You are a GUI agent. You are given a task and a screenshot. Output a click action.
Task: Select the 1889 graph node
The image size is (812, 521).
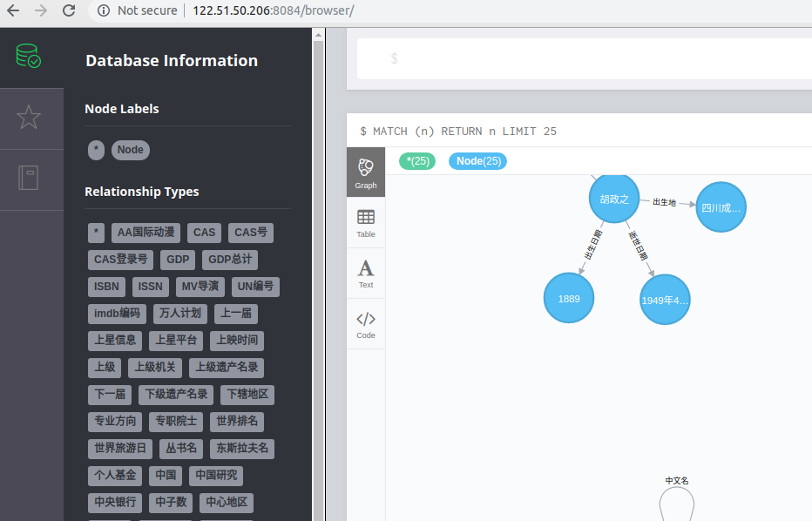569,298
